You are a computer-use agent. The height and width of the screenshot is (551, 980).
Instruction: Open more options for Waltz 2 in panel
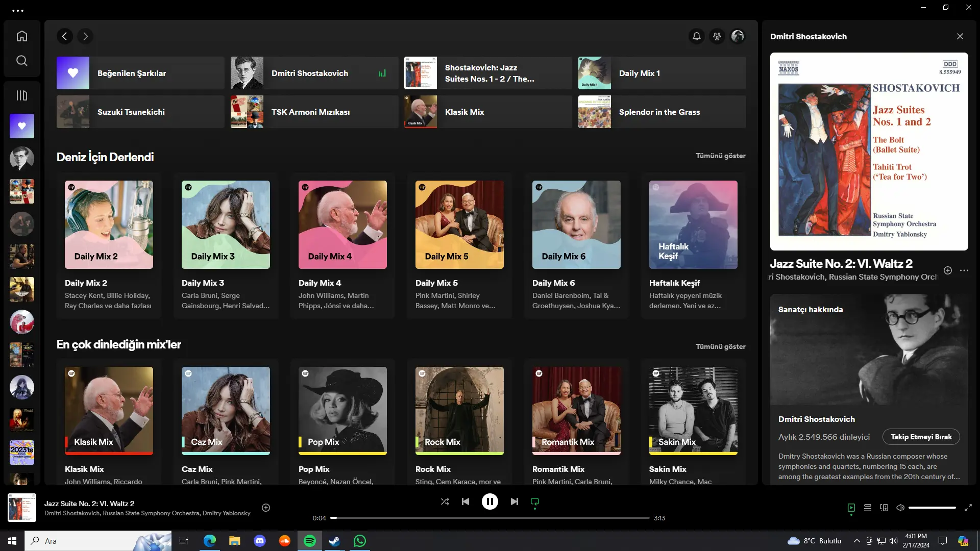point(964,270)
